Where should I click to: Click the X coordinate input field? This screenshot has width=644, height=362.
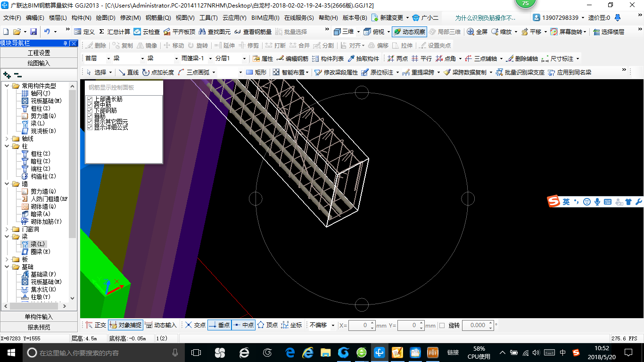[x=362, y=325]
